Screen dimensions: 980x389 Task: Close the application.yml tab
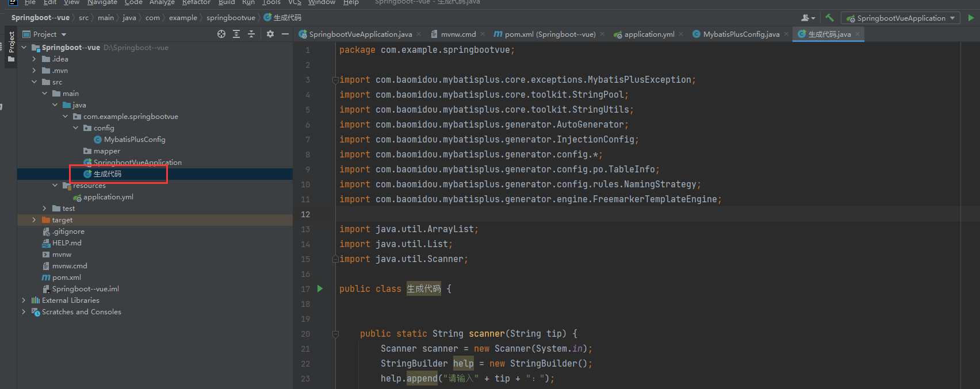point(681,34)
